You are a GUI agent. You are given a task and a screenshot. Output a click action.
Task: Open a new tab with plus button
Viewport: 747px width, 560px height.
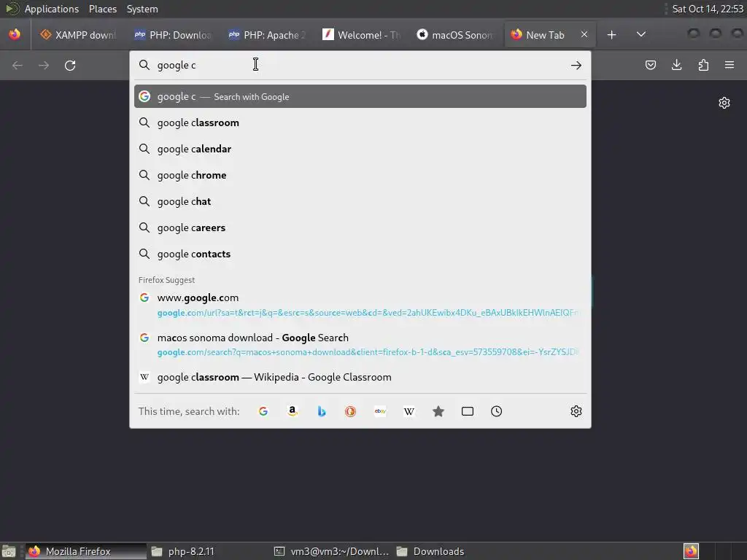612,35
